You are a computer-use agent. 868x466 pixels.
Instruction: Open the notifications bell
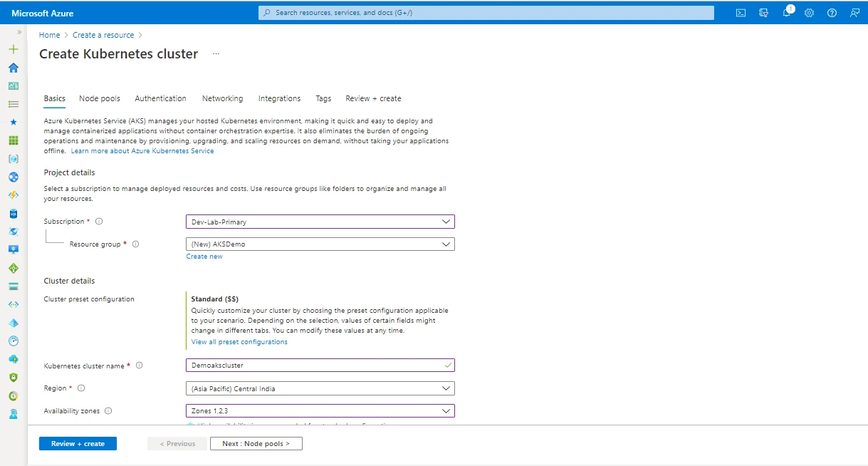pos(786,12)
